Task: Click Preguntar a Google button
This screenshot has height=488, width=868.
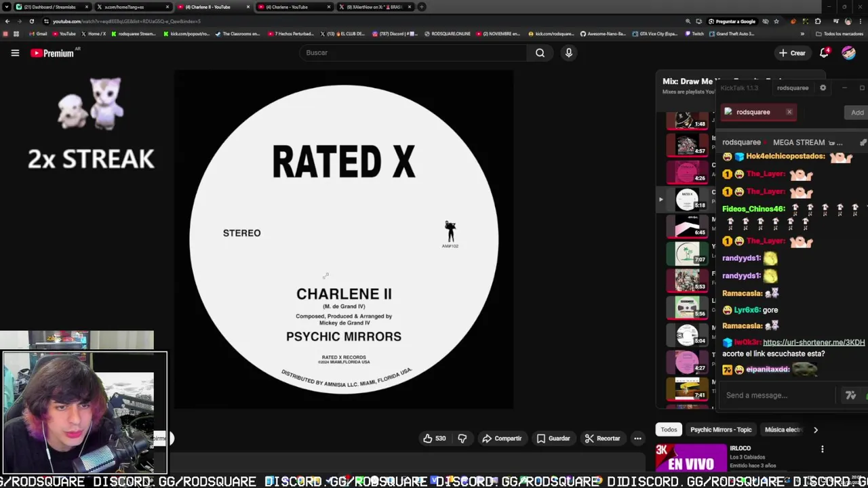Action: [x=732, y=21]
